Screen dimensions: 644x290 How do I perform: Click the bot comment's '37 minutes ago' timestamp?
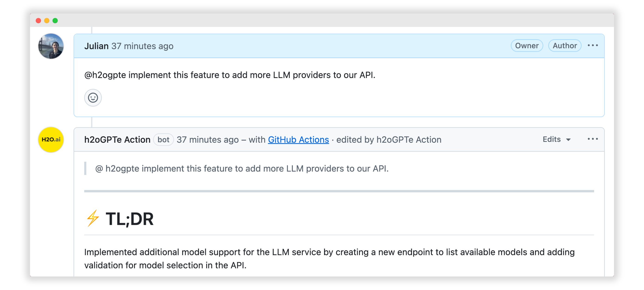(x=208, y=139)
